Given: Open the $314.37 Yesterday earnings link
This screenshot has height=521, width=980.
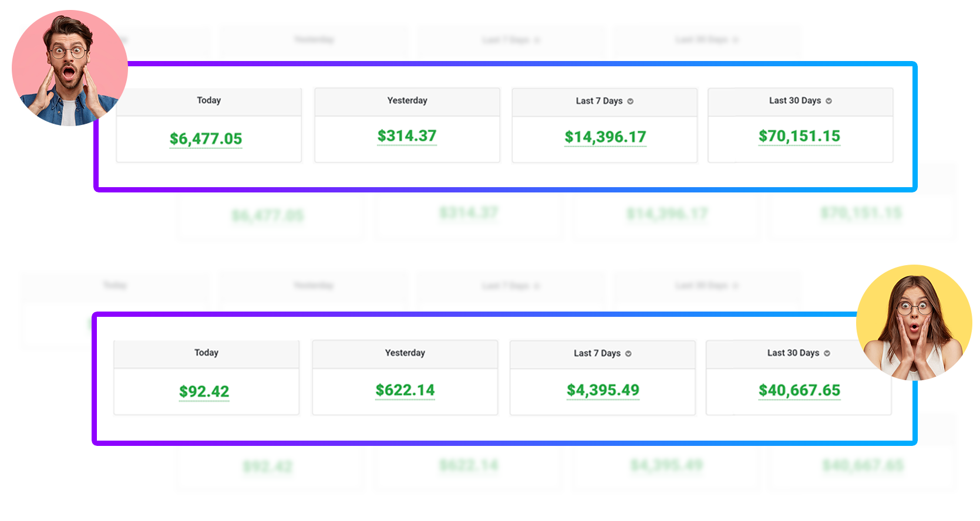Looking at the screenshot, I should 407,136.
